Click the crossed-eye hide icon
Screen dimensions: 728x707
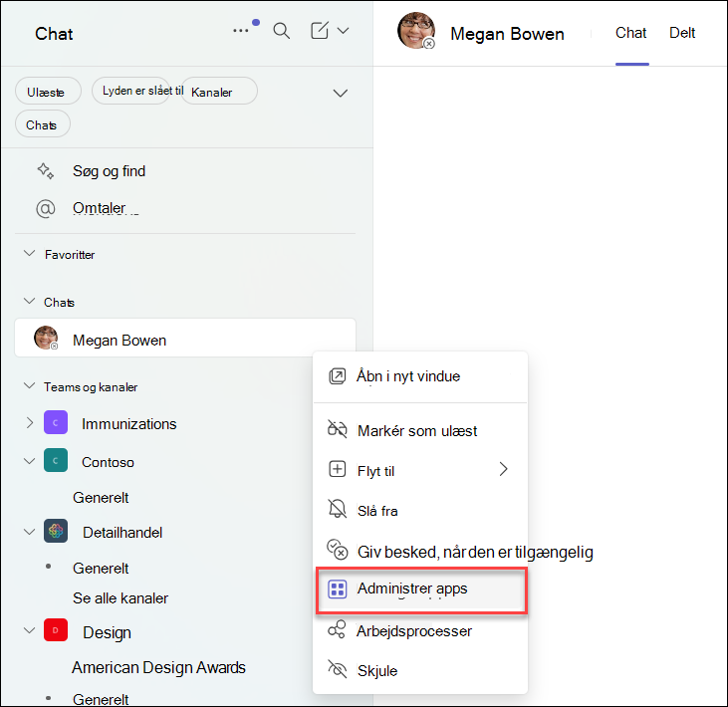pyautogui.click(x=338, y=669)
